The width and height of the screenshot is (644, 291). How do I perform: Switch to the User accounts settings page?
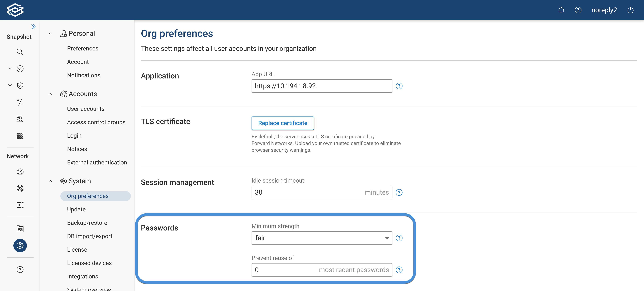[86, 109]
